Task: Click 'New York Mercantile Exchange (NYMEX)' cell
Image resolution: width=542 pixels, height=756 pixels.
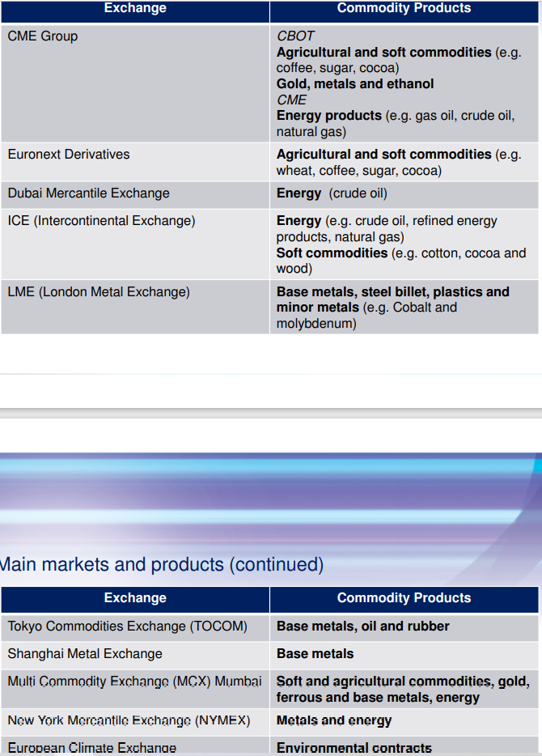Action: coord(135,721)
